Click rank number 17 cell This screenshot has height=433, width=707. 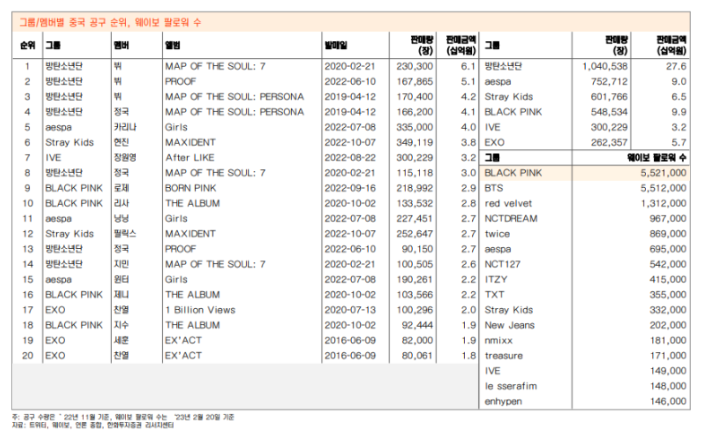tap(28, 310)
